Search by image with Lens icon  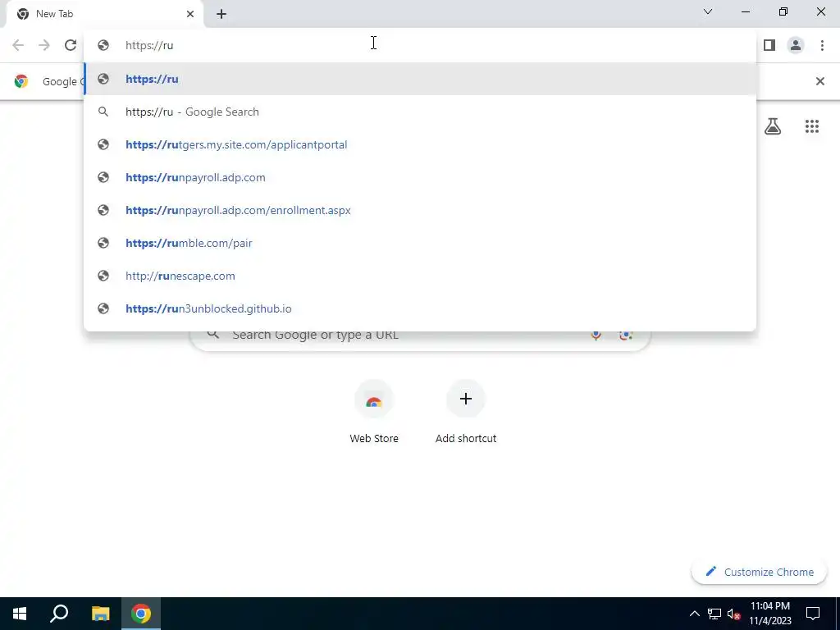[626, 335]
